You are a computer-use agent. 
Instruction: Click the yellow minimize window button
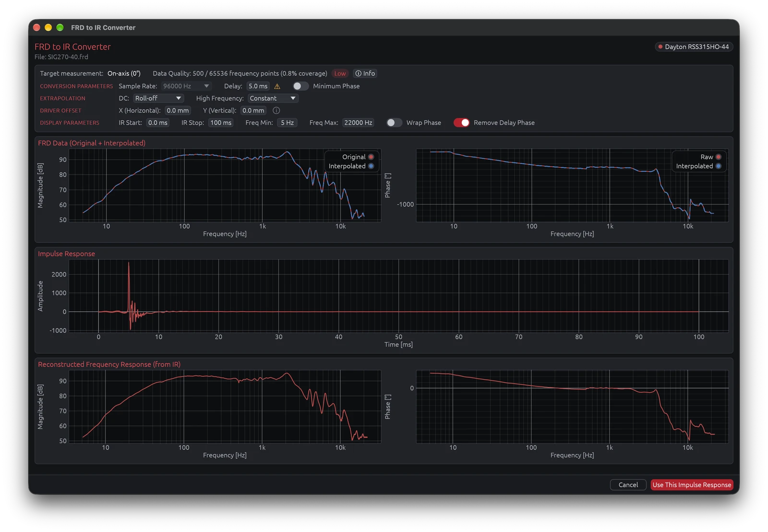pyautogui.click(x=48, y=27)
